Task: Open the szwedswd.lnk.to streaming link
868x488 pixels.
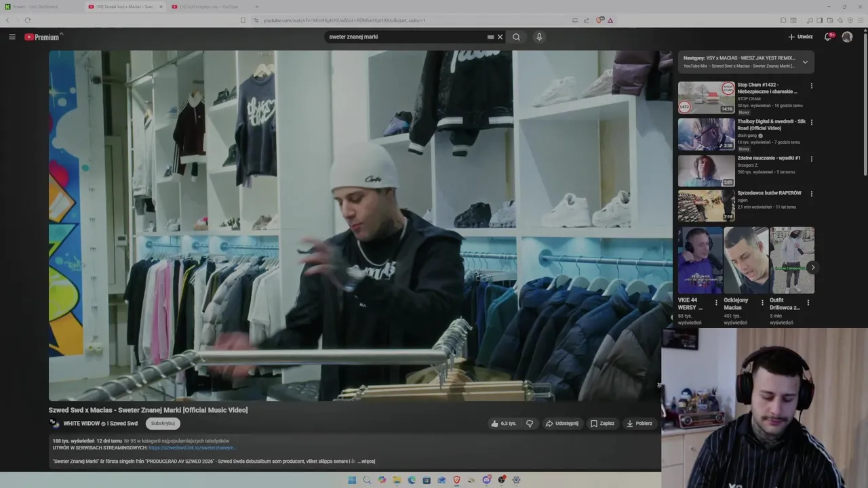Action: pyautogui.click(x=192, y=447)
